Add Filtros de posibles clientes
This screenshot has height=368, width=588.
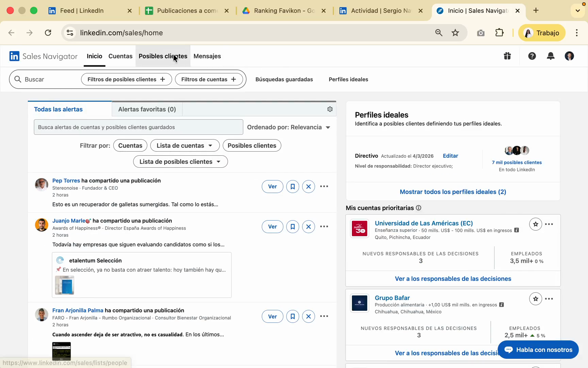pyautogui.click(x=126, y=79)
